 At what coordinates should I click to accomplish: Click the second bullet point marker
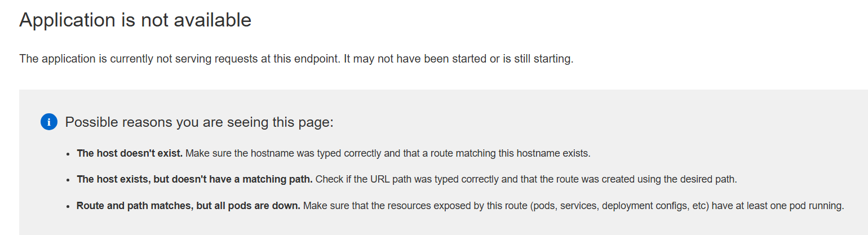68,180
